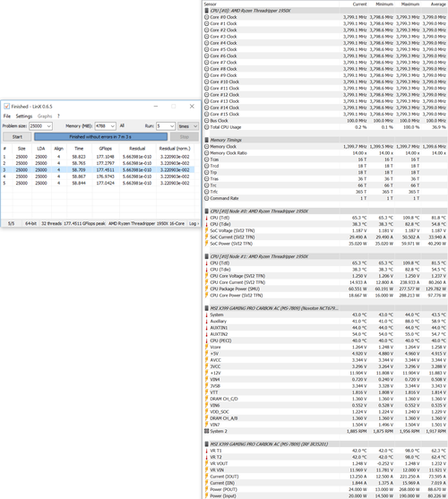Click the chip icon of MSI X399 Nuvoton header
This screenshot has width=448, height=499.
pos(206,308)
